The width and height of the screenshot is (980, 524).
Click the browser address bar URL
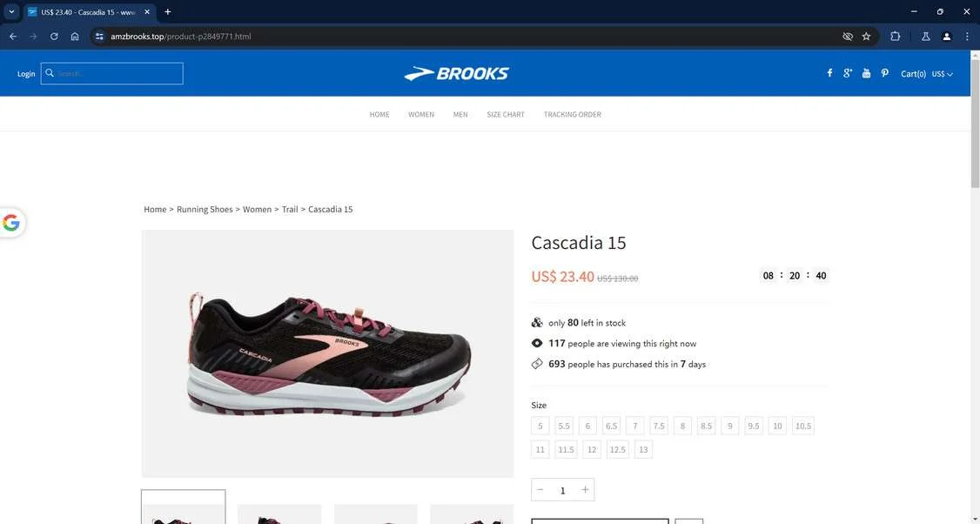181,37
